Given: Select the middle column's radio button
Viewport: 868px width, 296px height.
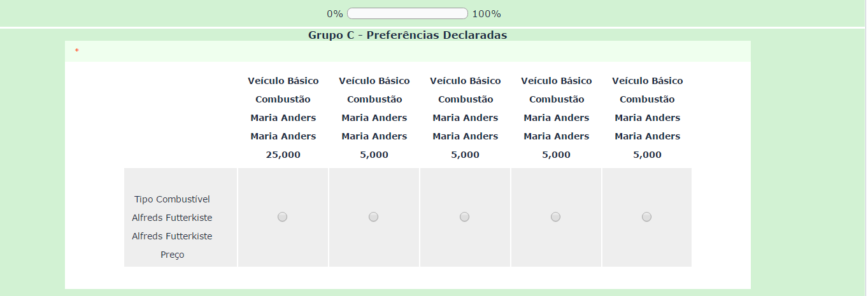Looking at the screenshot, I should pyautogui.click(x=464, y=217).
